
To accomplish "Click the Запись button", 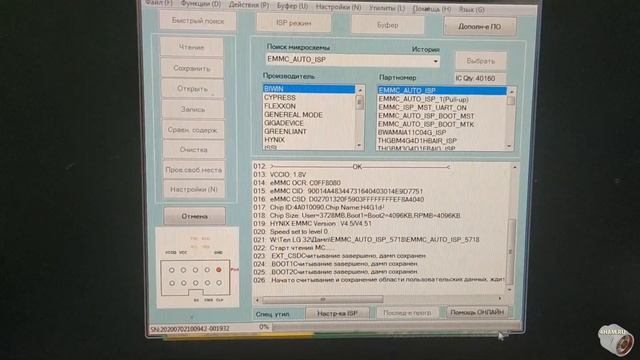I will pyautogui.click(x=193, y=109).
